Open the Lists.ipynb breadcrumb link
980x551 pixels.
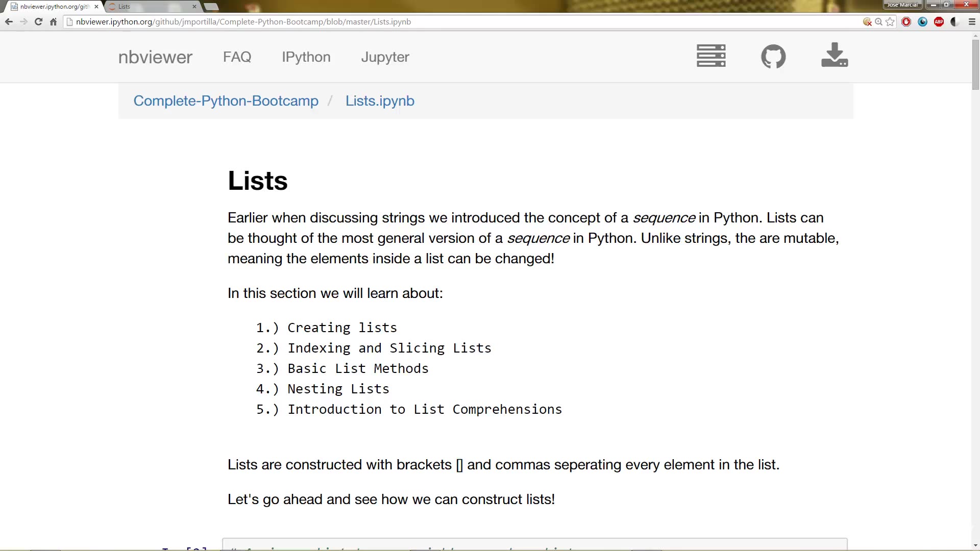point(380,101)
